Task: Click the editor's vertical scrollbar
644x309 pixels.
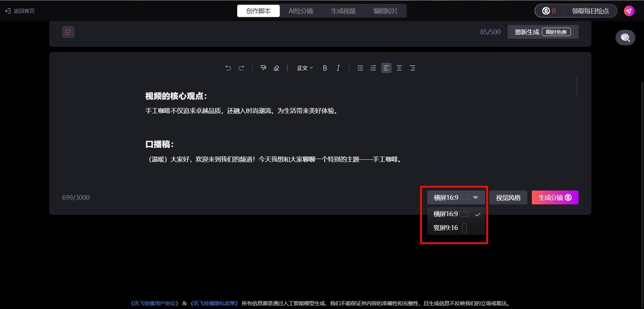Action: [x=576, y=86]
